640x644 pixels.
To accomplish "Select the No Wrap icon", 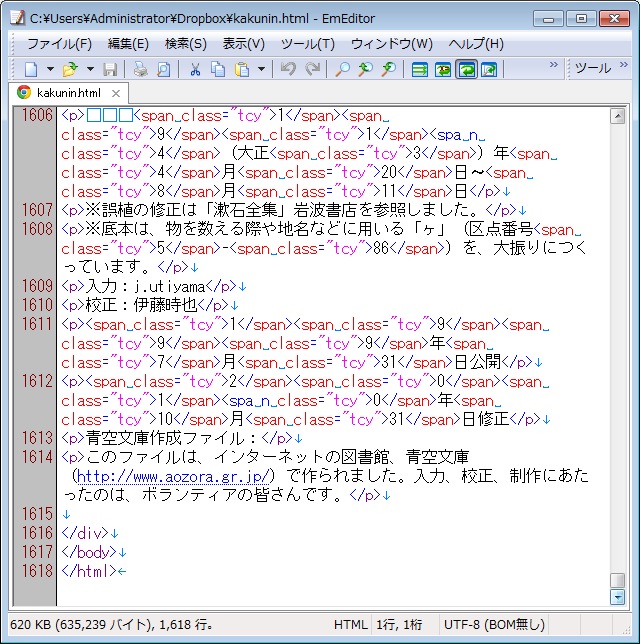I will click(419, 69).
